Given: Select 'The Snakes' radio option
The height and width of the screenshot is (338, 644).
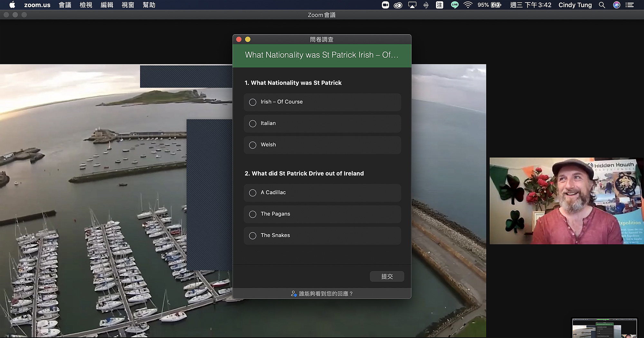Looking at the screenshot, I should point(322,236).
